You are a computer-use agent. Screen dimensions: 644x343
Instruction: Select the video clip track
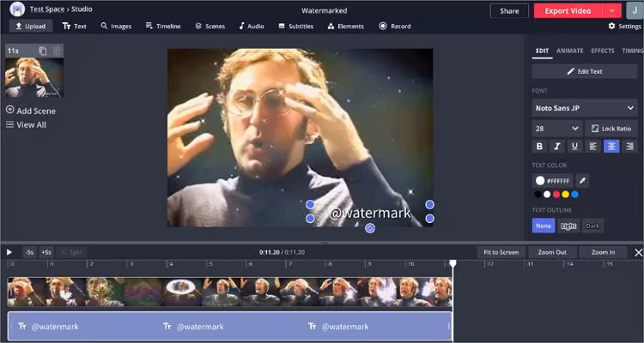(229, 292)
